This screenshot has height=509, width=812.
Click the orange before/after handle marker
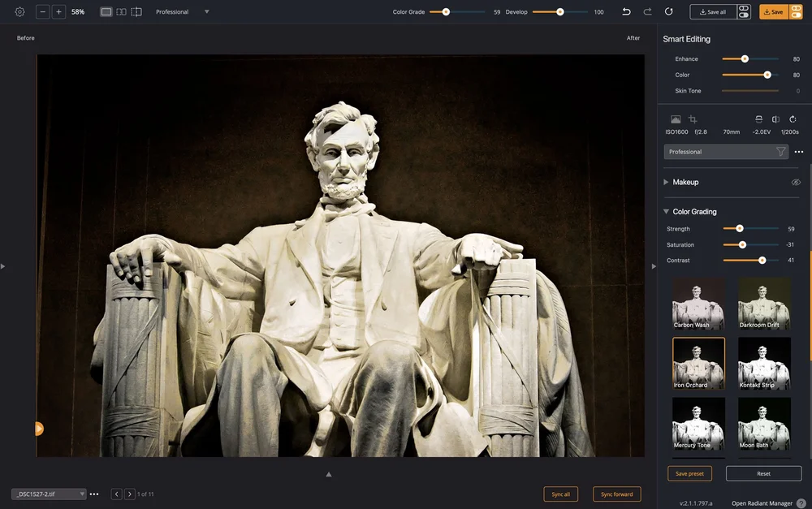(x=39, y=429)
